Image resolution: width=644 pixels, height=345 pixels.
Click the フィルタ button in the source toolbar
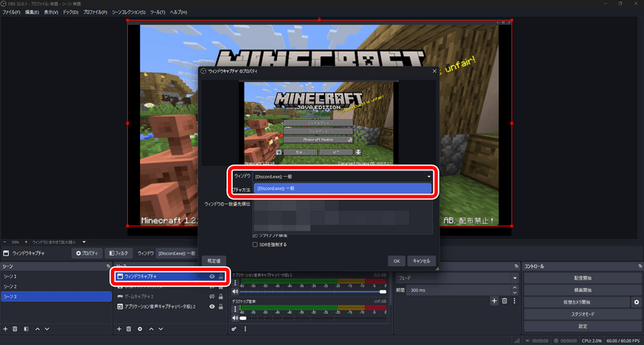(118, 253)
